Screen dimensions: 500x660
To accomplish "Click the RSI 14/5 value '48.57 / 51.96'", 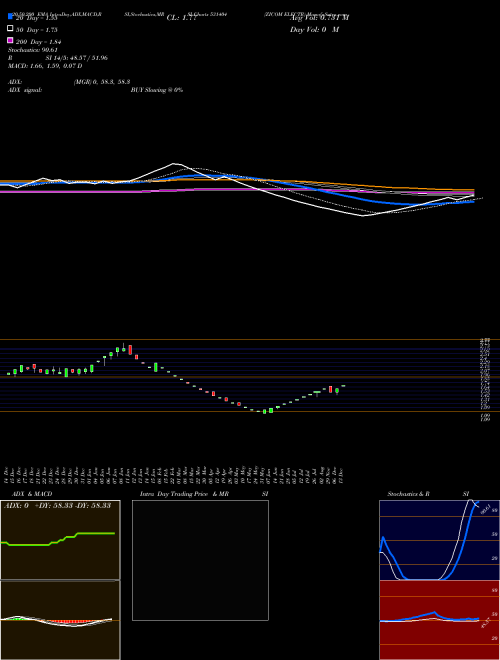I will [87, 58].
